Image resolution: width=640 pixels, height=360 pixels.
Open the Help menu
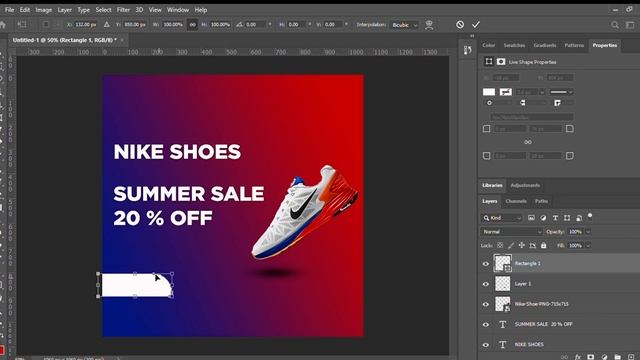[x=201, y=10]
